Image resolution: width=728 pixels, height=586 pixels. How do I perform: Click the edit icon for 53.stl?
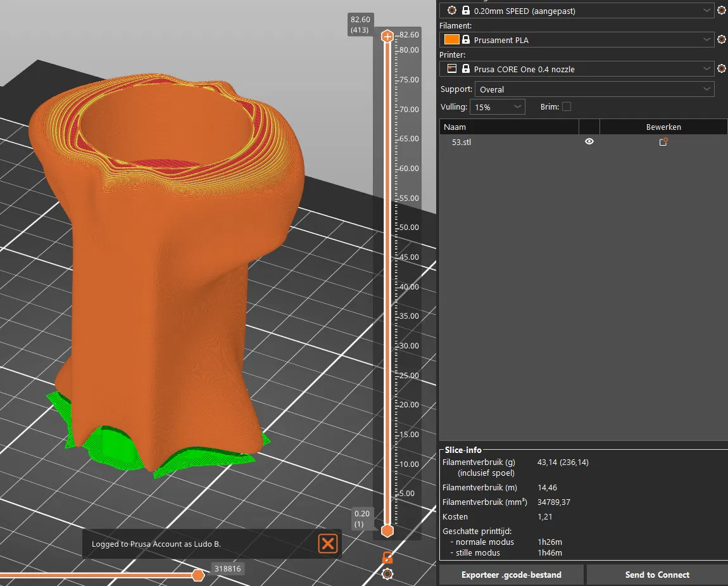(663, 142)
